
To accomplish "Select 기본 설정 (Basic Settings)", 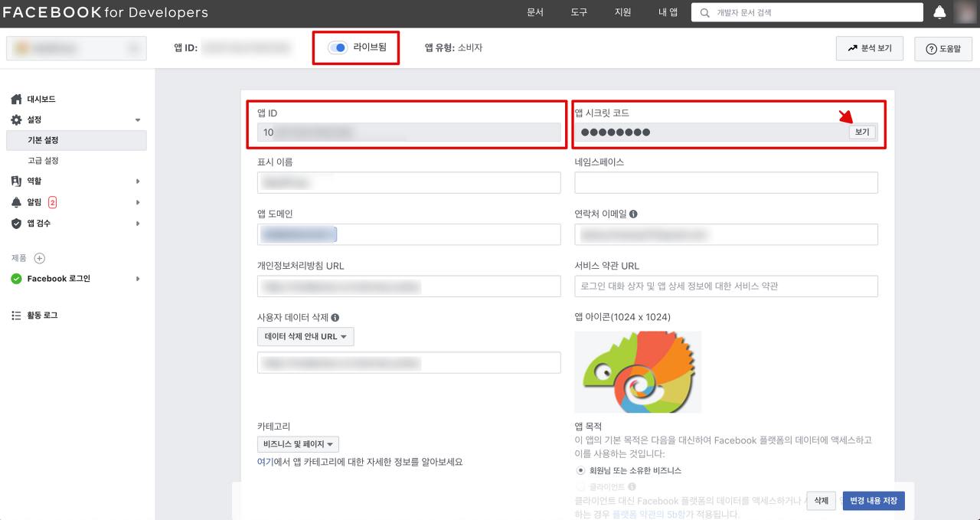I will (x=76, y=140).
